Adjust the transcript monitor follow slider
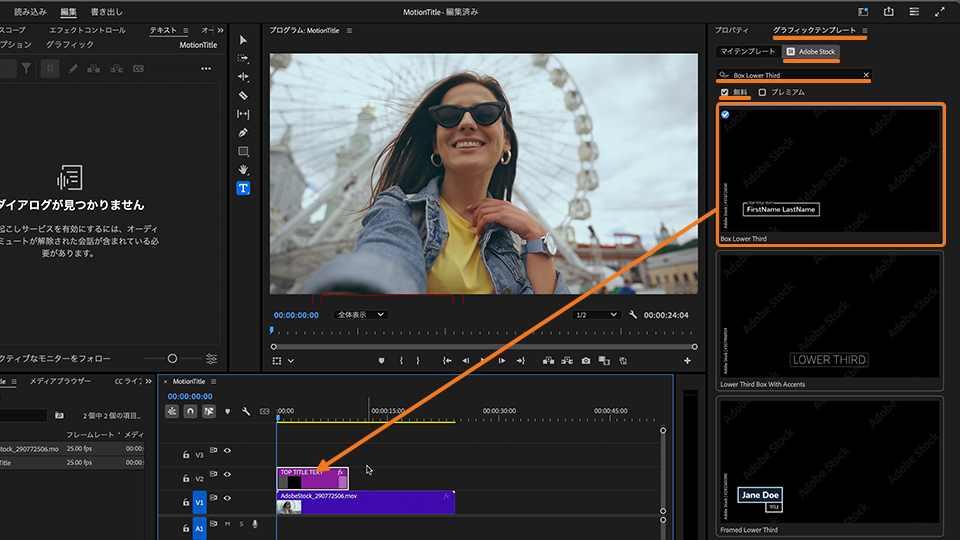Viewport: 960px width, 540px height. (x=172, y=358)
